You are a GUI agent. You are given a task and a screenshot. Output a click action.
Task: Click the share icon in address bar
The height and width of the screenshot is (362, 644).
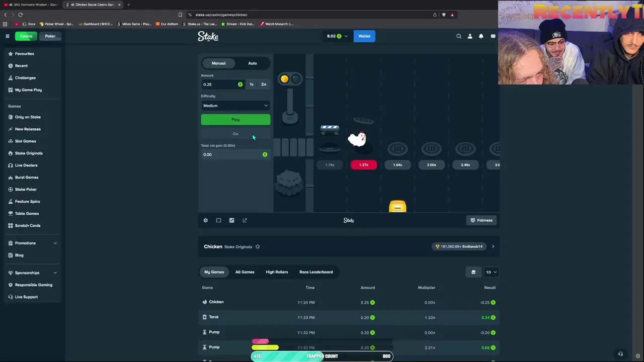coord(435,15)
